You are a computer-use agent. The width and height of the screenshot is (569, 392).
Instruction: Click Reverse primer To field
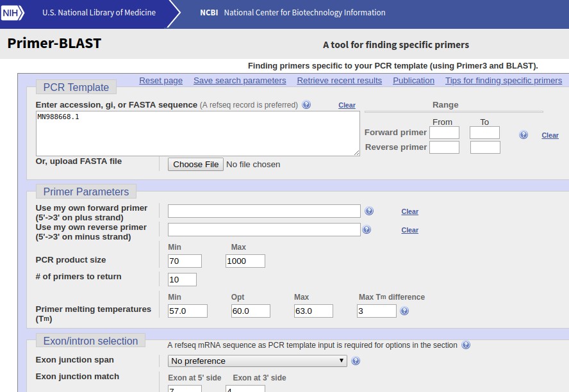485,147
